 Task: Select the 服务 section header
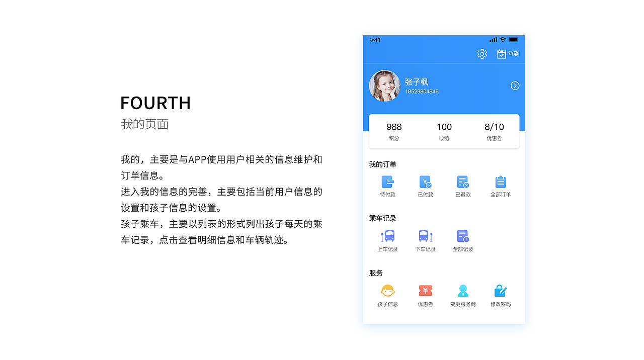click(x=373, y=273)
